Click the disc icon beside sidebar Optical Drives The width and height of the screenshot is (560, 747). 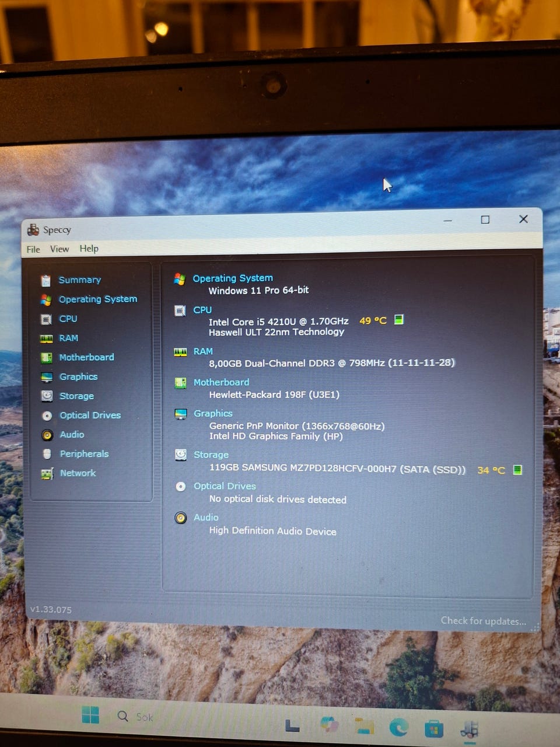(47, 416)
